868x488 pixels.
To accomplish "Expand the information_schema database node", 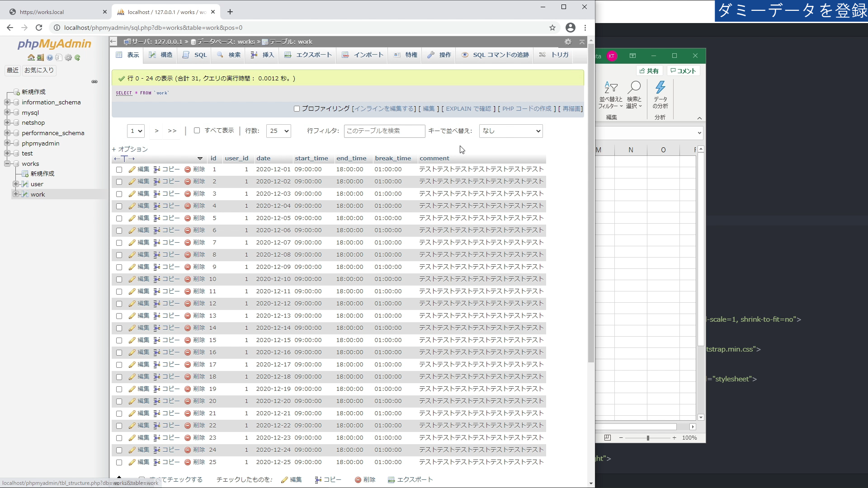I will tap(7, 102).
